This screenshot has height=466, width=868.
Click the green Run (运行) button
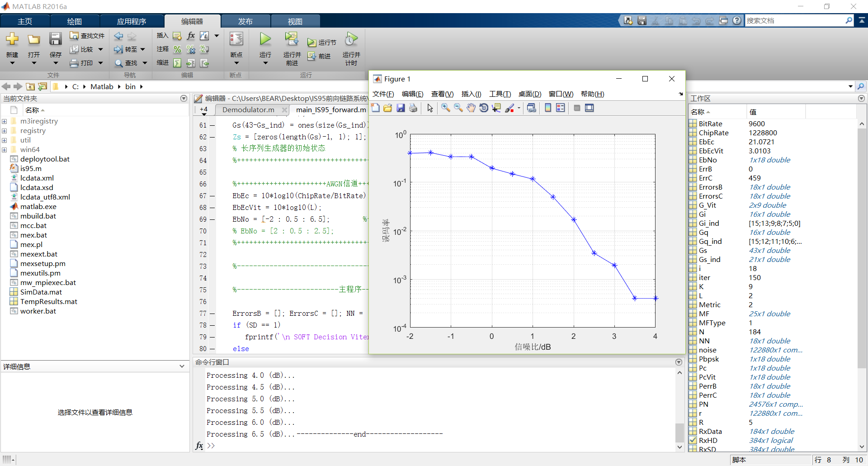265,39
